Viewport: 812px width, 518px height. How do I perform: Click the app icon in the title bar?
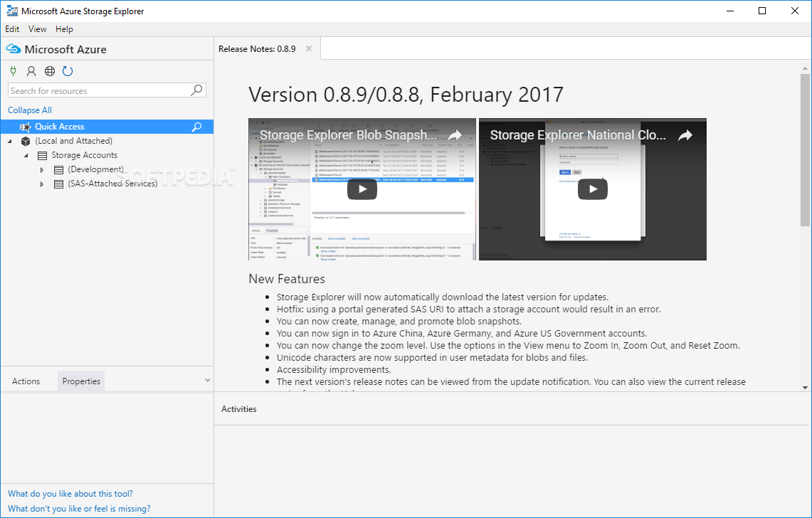click(x=11, y=11)
